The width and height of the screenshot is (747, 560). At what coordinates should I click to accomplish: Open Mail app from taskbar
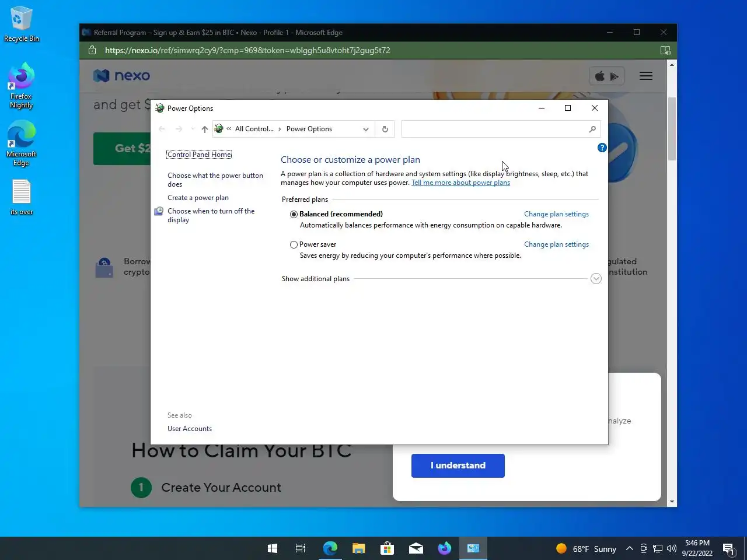click(x=416, y=548)
